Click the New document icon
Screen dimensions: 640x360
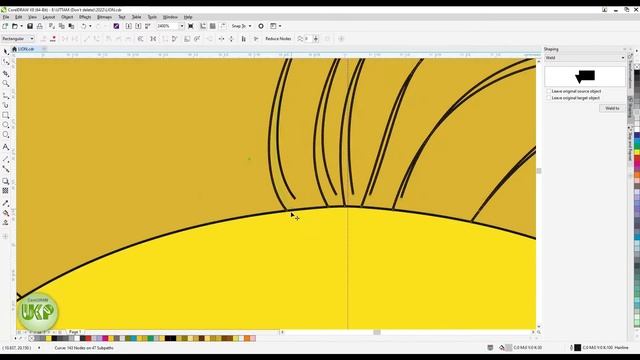5,26
